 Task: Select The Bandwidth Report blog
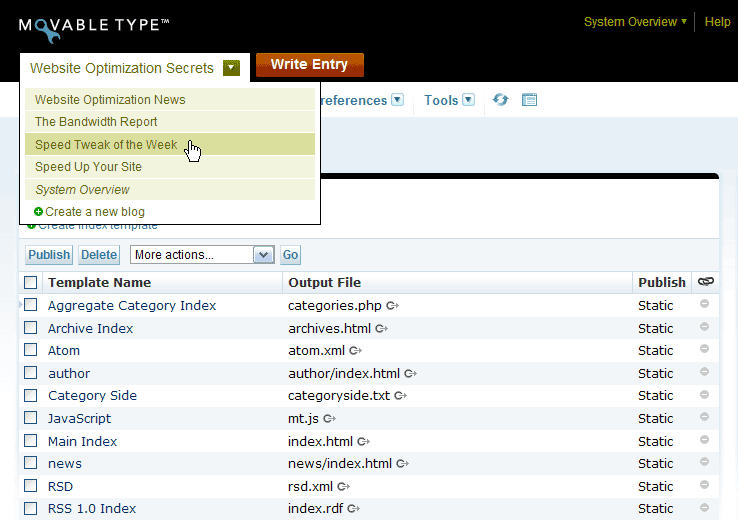(x=170, y=121)
